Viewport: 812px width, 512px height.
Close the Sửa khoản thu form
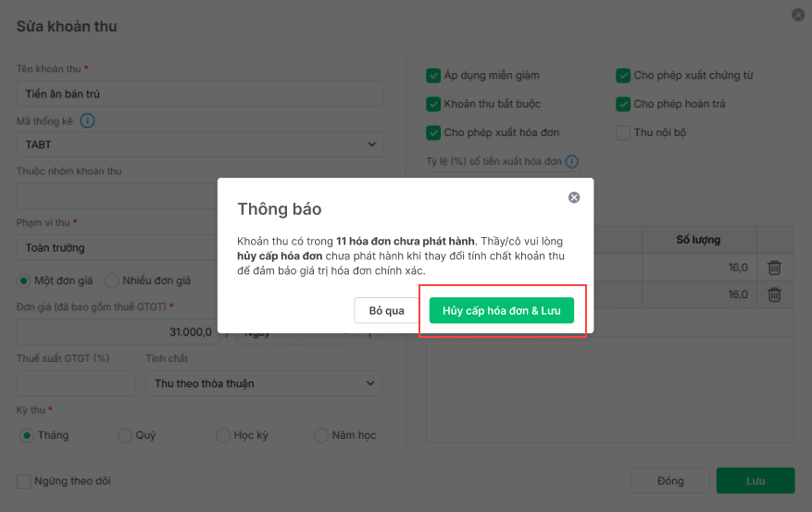click(797, 15)
